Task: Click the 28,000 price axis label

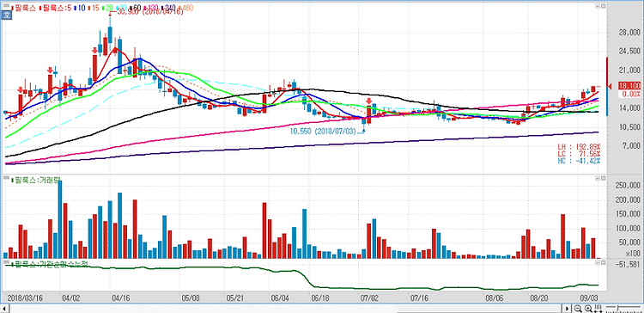Action: tap(629, 32)
